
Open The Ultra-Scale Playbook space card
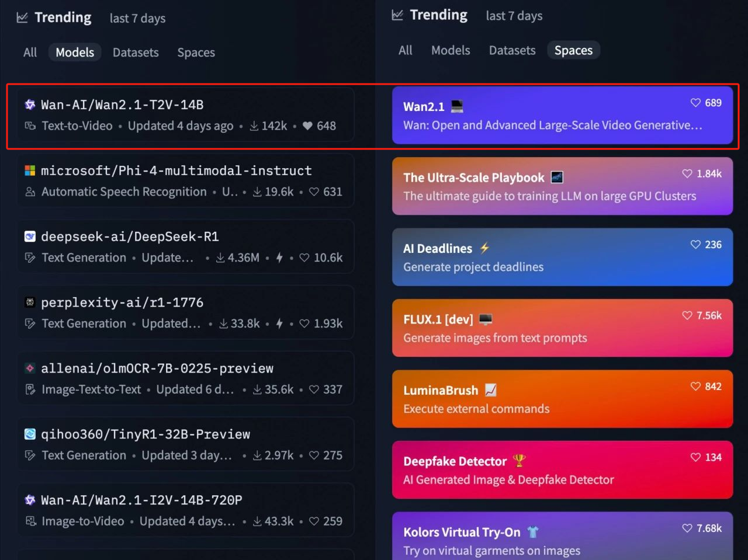click(562, 186)
